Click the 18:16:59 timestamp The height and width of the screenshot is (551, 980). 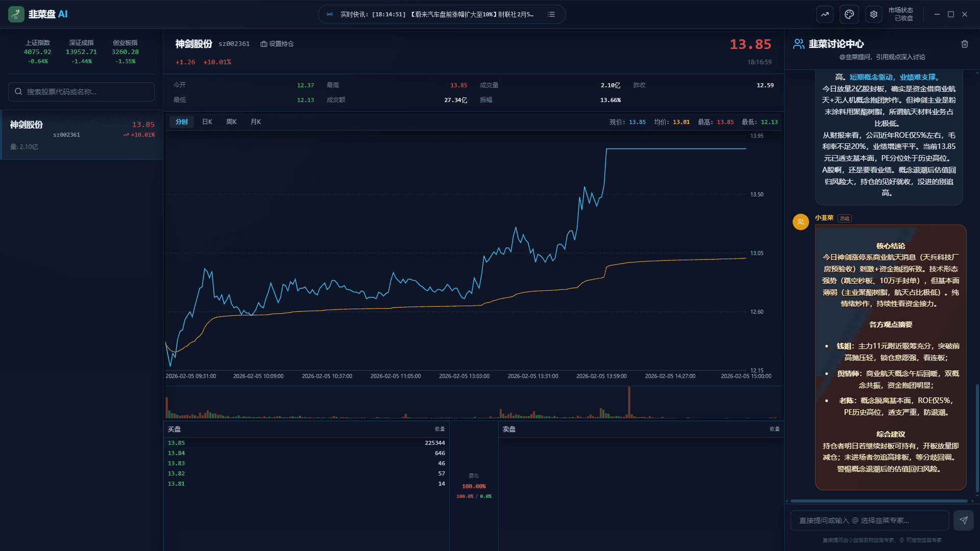[x=759, y=62]
